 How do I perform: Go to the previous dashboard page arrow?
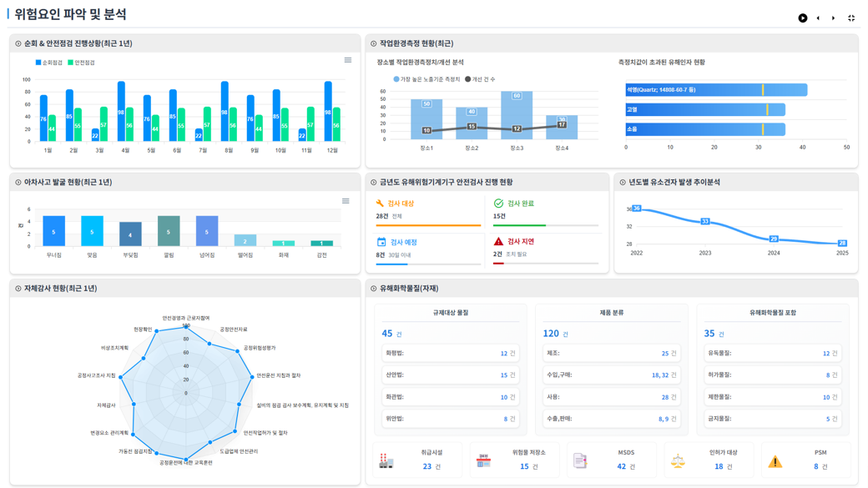pyautogui.click(x=818, y=18)
